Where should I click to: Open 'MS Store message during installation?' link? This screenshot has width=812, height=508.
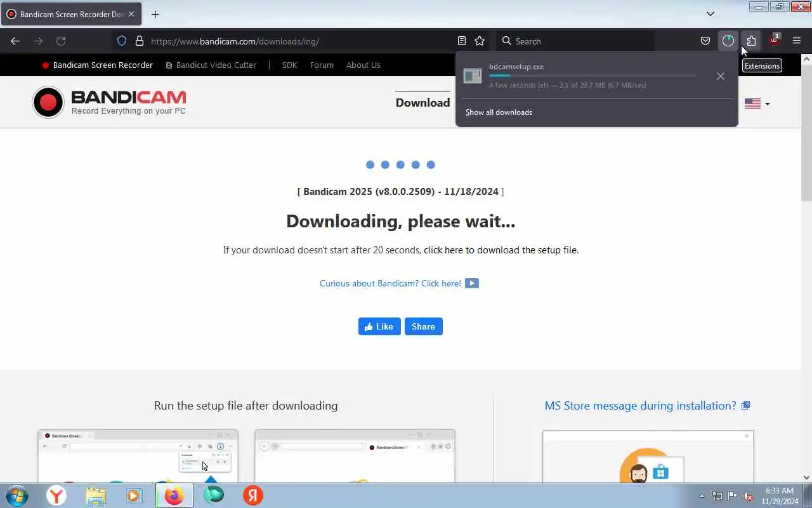tap(640, 405)
